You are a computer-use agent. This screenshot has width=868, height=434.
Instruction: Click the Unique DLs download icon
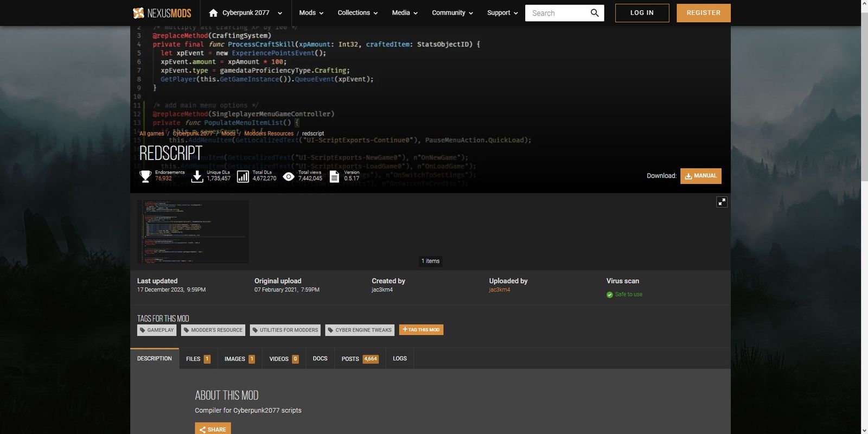(197, 176)
